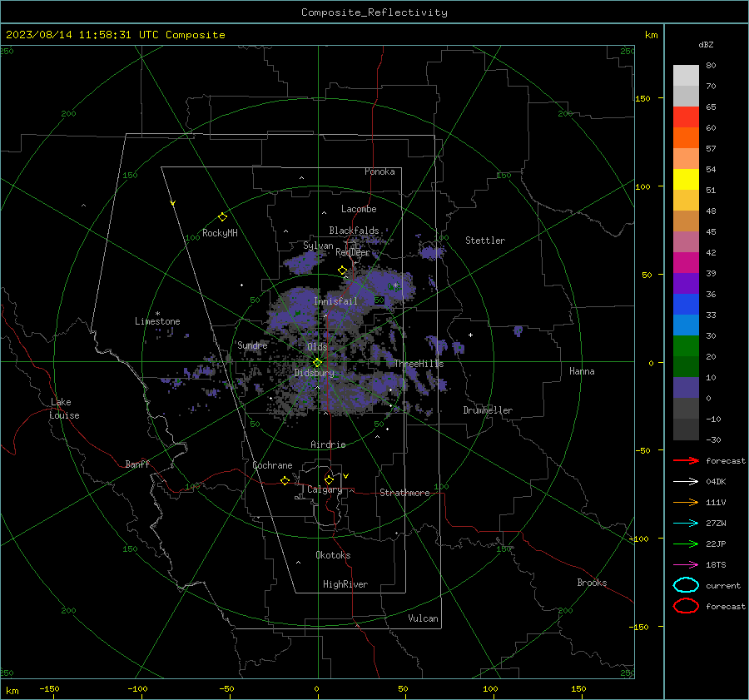Click the Stettler map label
This screenshot has width=749, height=700.
coord(485,241)
